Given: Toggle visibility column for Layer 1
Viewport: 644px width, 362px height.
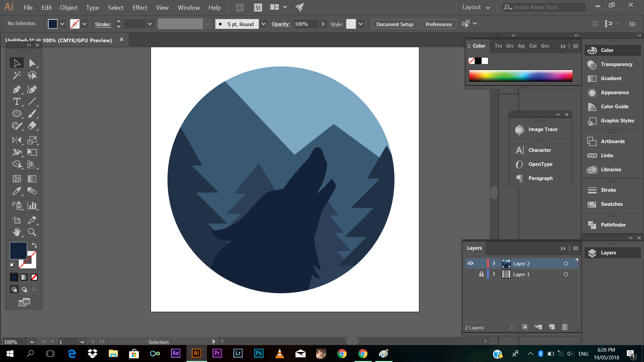Looking at the screenshot, I should click(x=471, y=274).
